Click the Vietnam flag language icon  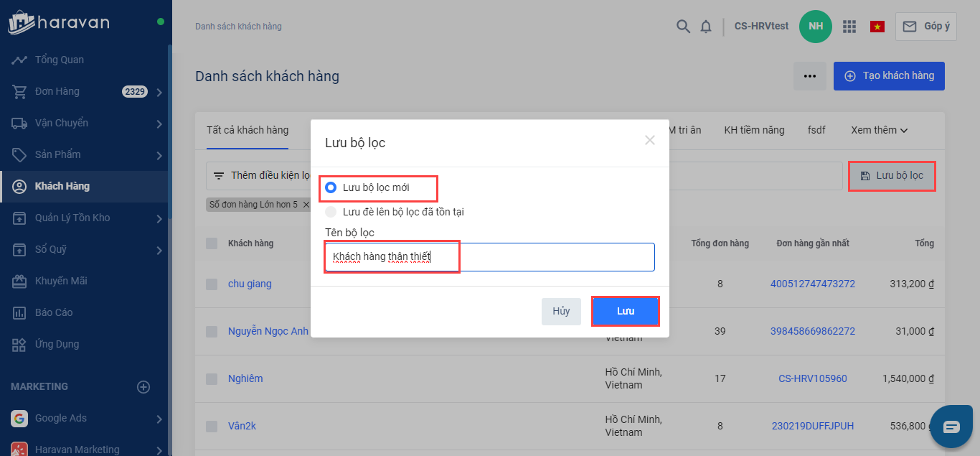pos(877,27)
